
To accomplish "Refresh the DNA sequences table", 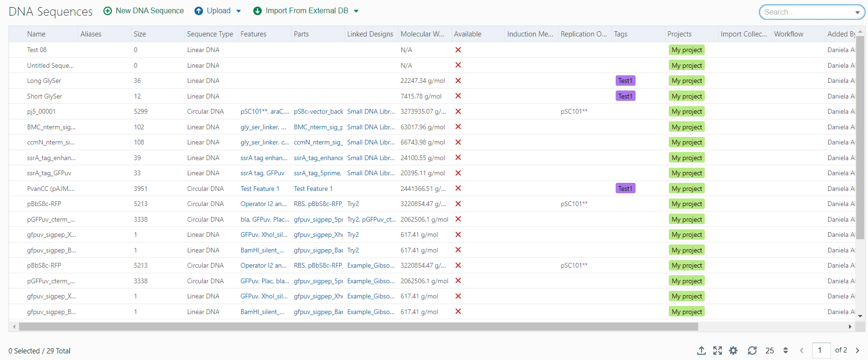I will pos(752,351).
